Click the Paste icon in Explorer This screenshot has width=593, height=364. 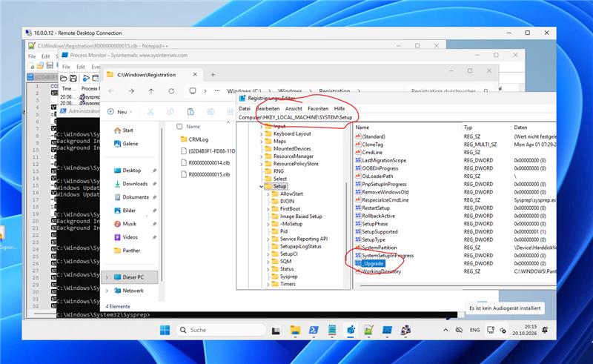(x=191, y=112)
